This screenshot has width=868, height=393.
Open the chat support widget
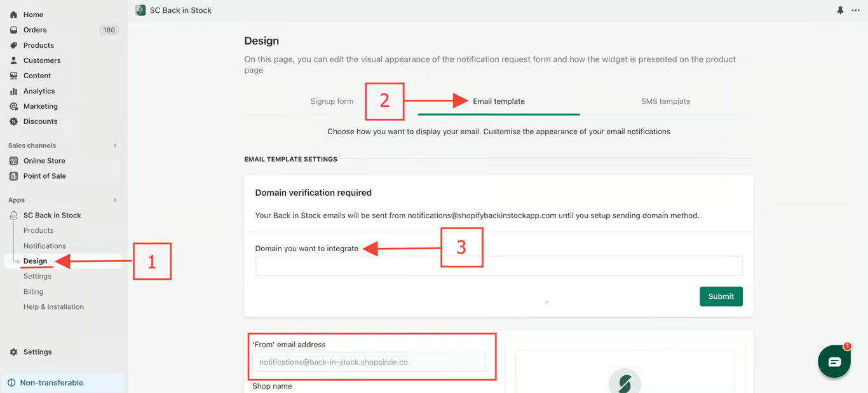[x=834, y=361]
